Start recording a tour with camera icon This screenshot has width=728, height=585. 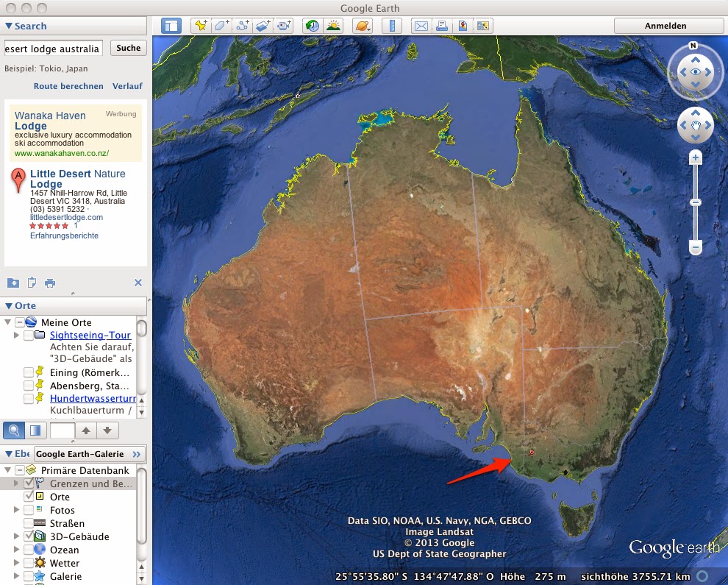pos(284,26)
